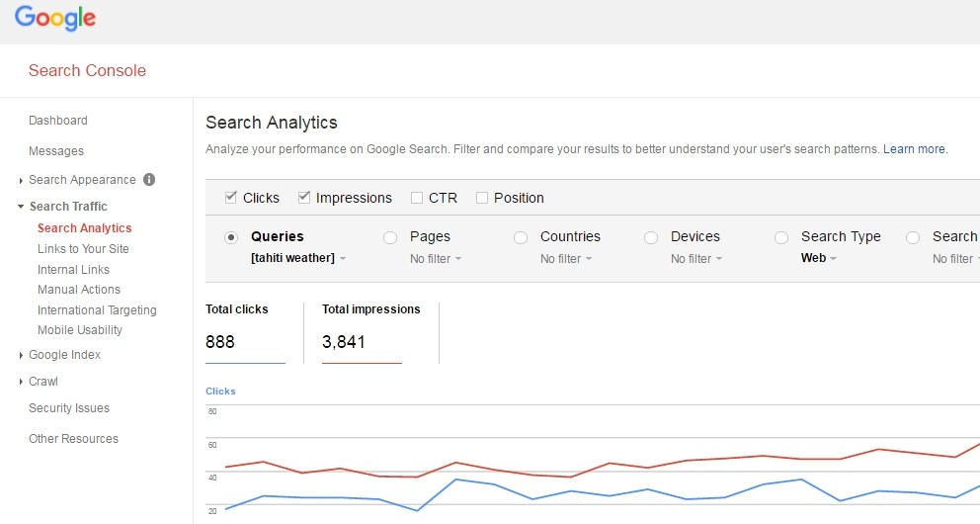
Task: Open the Search Type Web dropdown
Action: (819, 258)
